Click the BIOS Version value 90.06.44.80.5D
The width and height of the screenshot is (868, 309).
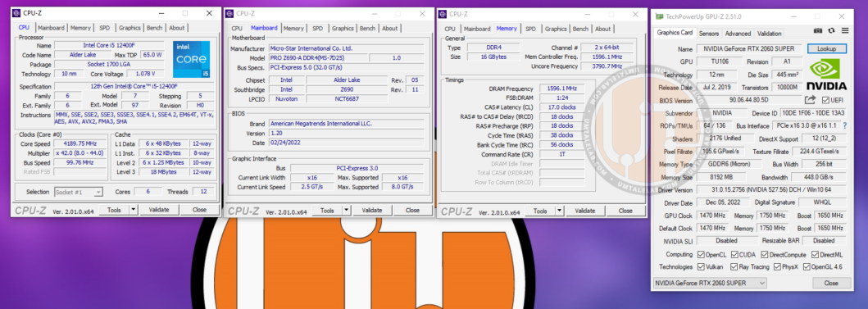tap(749, 100)
